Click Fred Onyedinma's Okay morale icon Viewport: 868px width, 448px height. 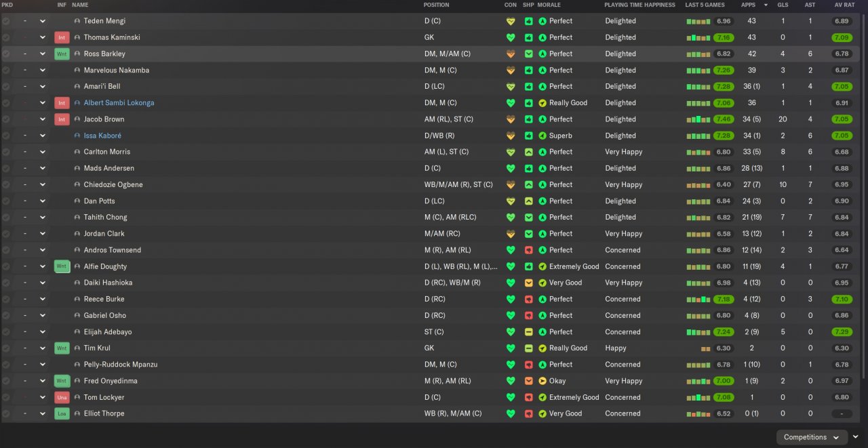click(542, 381)
